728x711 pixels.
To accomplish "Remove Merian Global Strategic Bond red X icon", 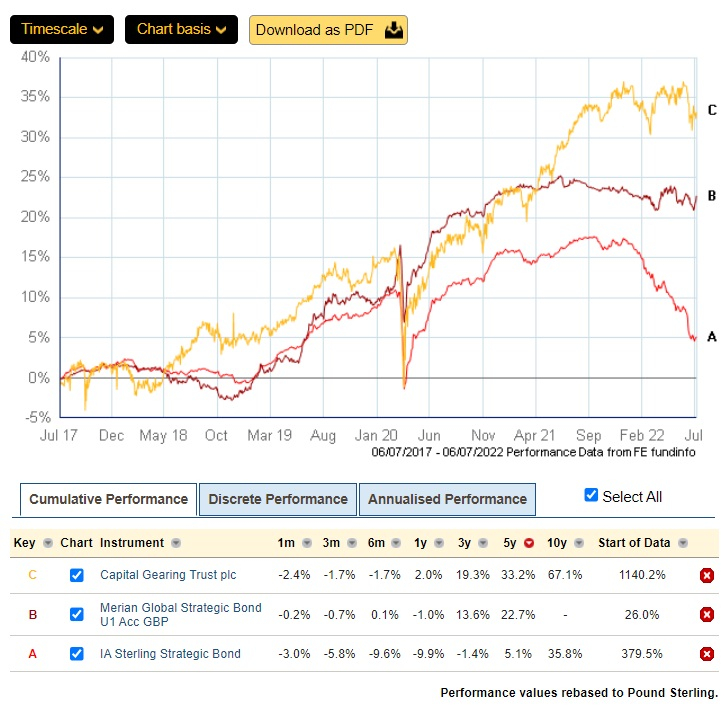I will point(706,614).
